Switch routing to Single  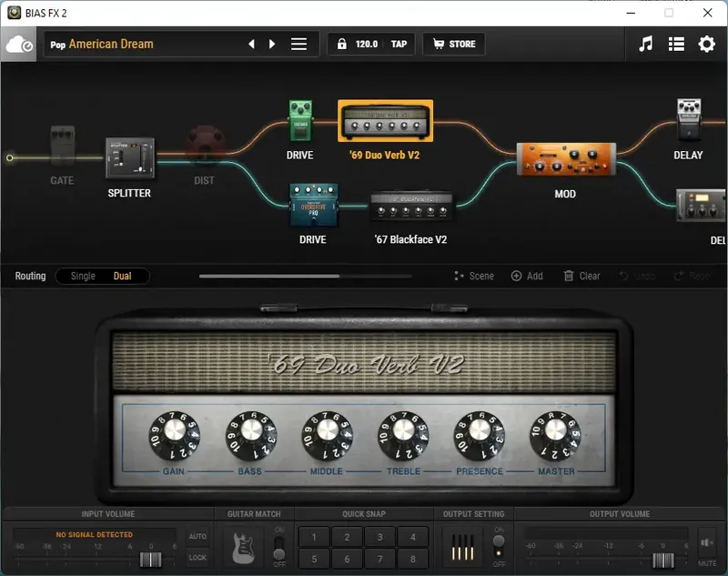click(83, 276)
